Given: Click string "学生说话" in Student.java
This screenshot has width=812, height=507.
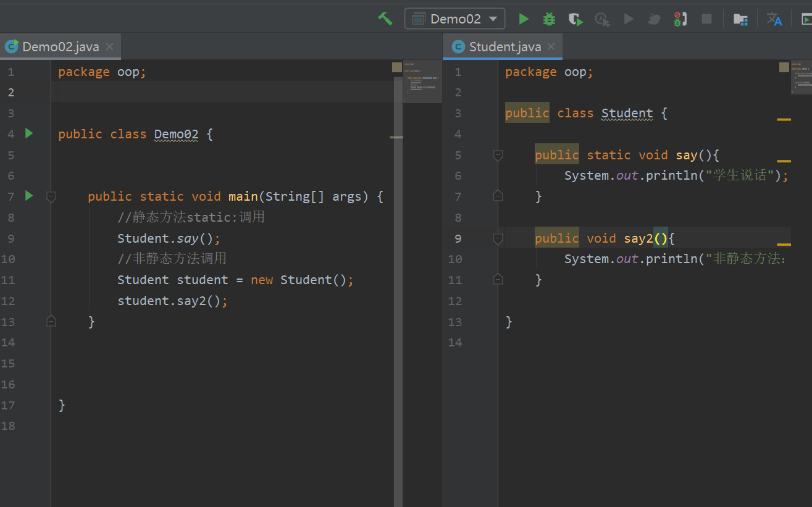Looking at the screenshot, I should click(x=740, y=175).
